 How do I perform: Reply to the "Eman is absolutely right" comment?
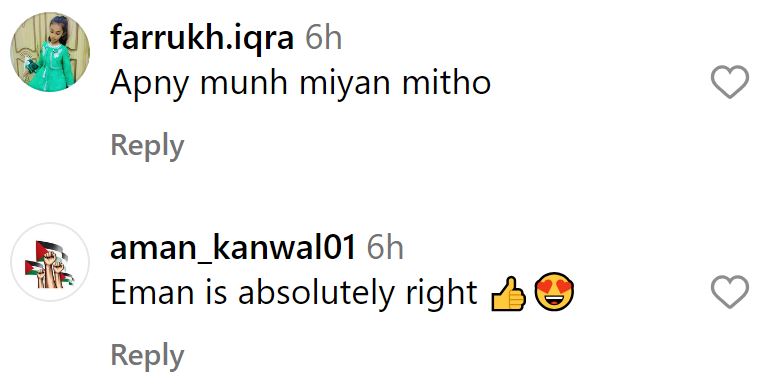[147, 356]
